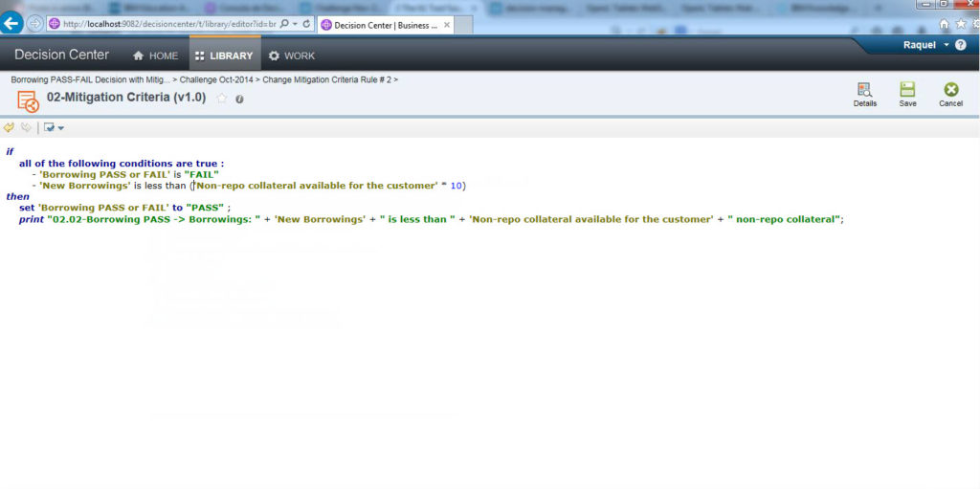Click the browser back arrow button
The width and height of the screenshot is (980, 489).
coord(12,23)
